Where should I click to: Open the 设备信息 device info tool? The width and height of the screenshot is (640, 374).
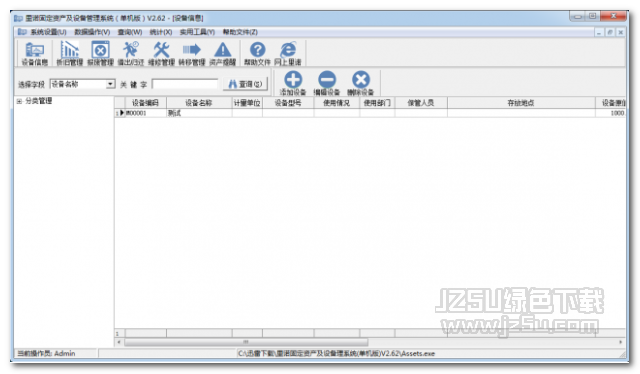[35, 53]
